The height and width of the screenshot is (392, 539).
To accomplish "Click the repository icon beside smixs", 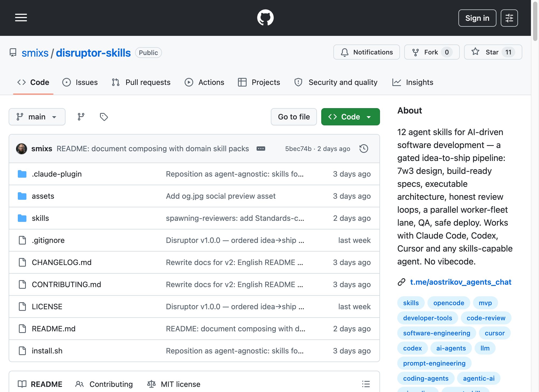I will pyautogui.click(x=13, y=53).
